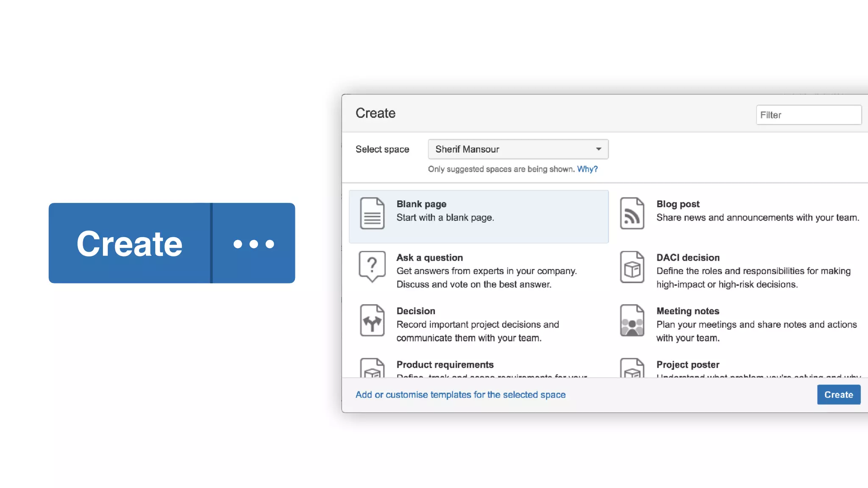
Task: Open the Why? link about suggested spaces
Action: (587, 169)
